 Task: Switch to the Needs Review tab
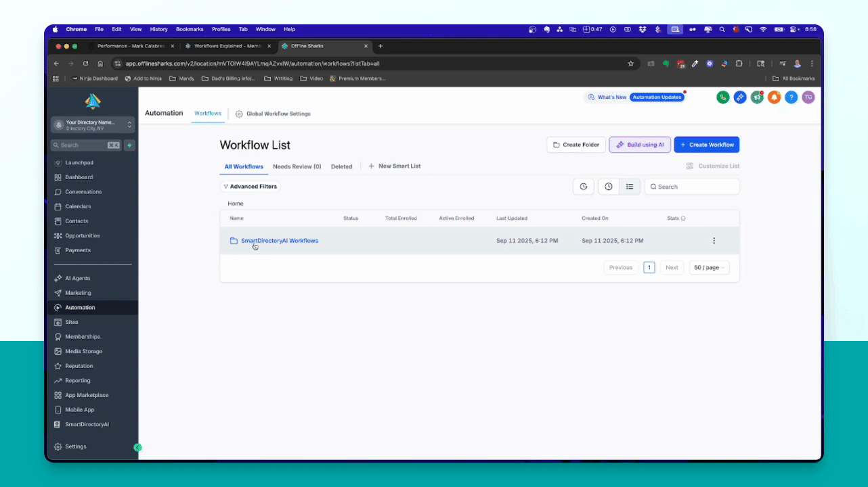click(x=297, y=166)
